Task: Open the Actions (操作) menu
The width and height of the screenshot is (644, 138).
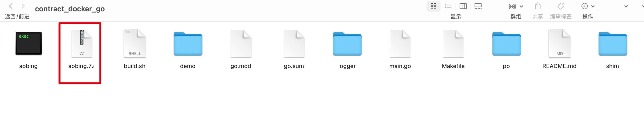Action: click(x=588, y=6)
